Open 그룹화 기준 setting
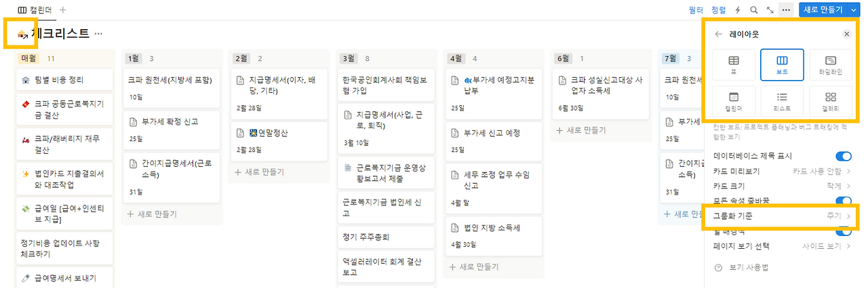The height and width of the screenshot is (299, 868). point(781,216)
